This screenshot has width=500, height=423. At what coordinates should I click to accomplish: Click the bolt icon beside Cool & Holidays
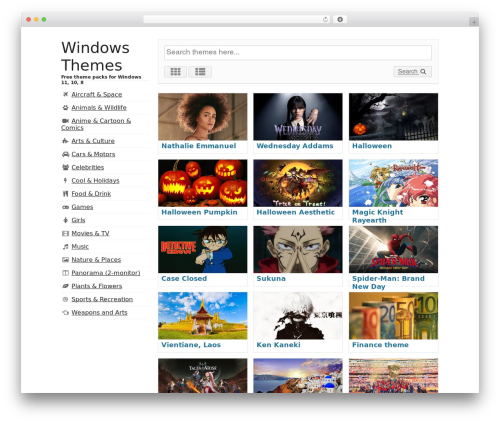[x=65, y=180]
